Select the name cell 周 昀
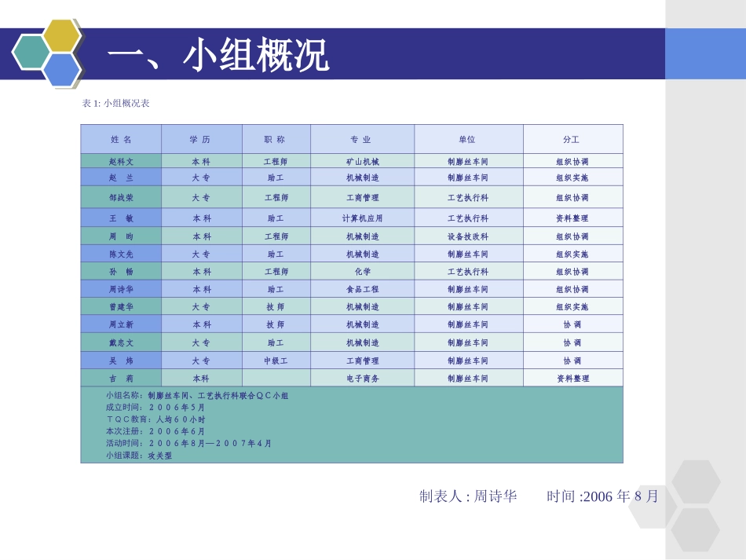 coord(121,236)
